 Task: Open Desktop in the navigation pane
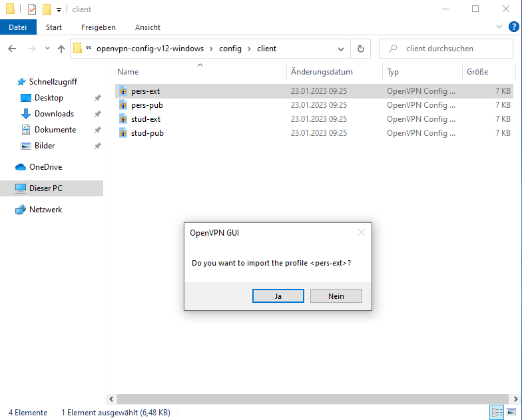point(49,98)
